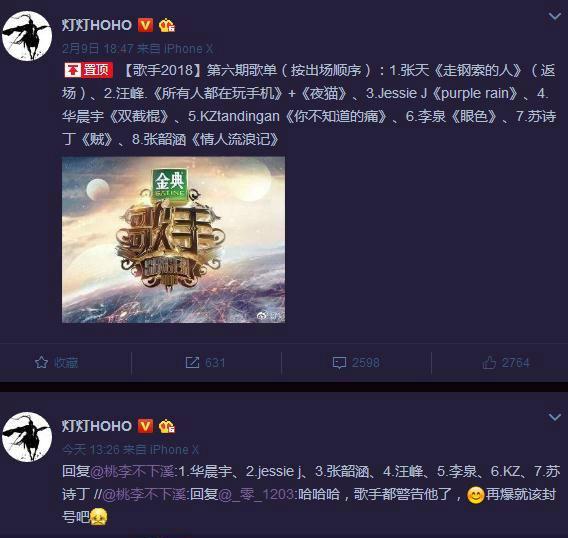Click the crown badge on the second post

[x=167, y=426]
